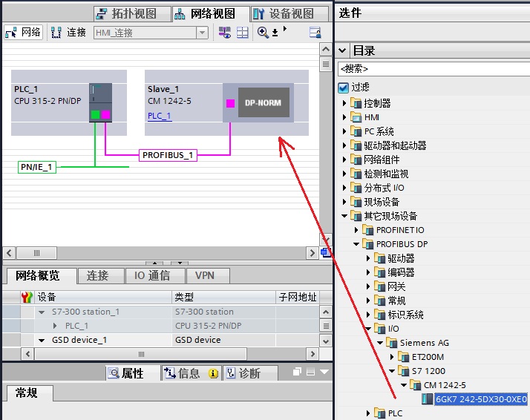This screenshot has height=420, width=530.
Task: Open the HMI_连接 connection type dropdown
Action: pyautogui.click(x=202, y=33)
